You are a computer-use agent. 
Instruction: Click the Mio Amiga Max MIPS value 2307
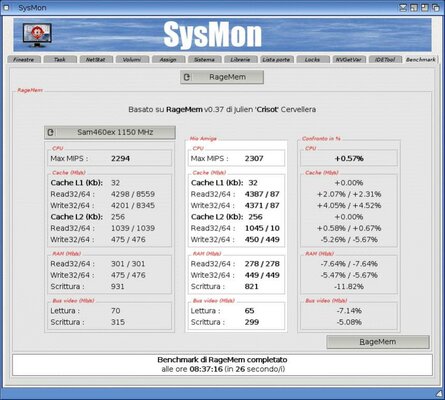coord(254,158)
